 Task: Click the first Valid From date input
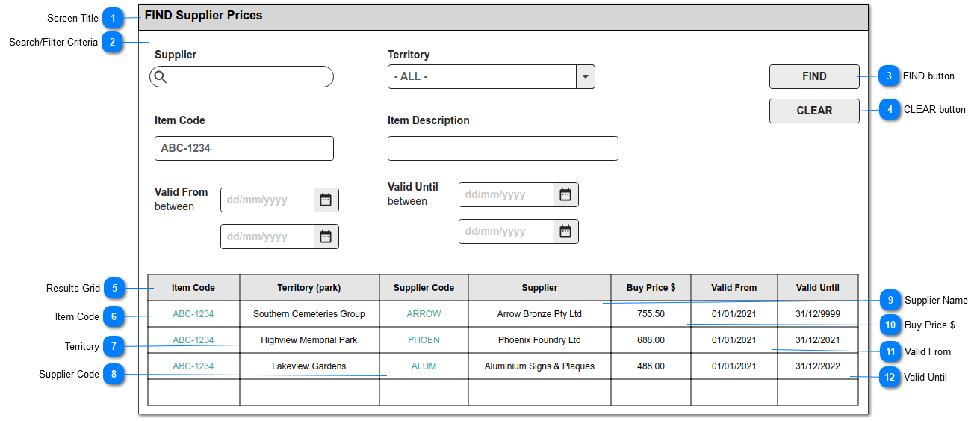279,200
